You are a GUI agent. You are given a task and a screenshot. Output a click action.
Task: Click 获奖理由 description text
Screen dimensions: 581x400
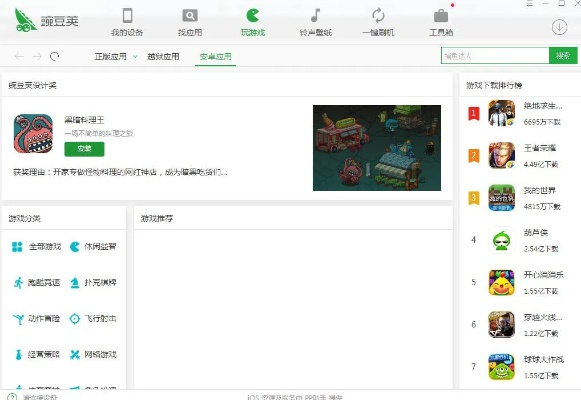click(x=120, y=172)
